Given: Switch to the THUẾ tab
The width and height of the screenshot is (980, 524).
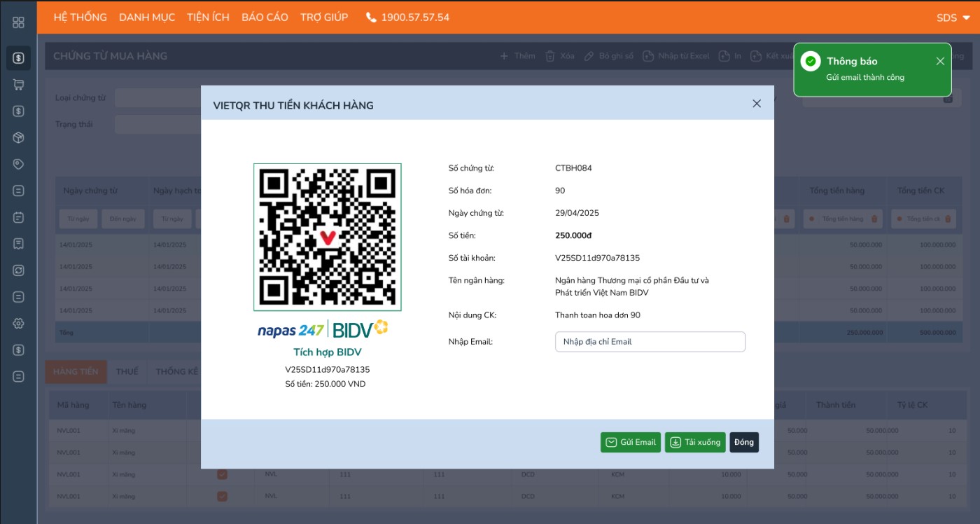Looking at the screenshot, I should pos(127,372).
